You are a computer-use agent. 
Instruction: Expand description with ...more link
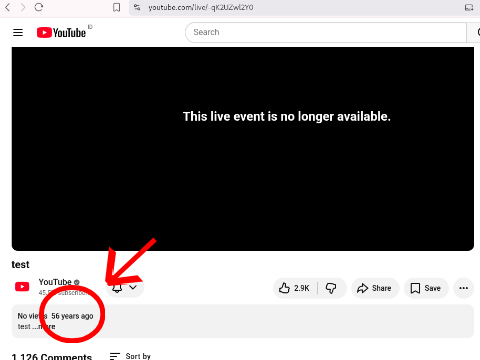click(44, 326)
